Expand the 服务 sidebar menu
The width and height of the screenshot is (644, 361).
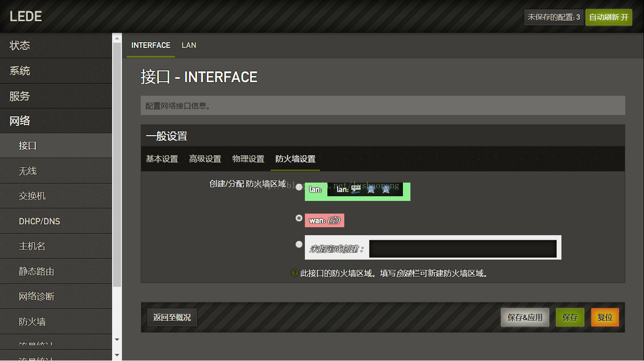[56, 96]
